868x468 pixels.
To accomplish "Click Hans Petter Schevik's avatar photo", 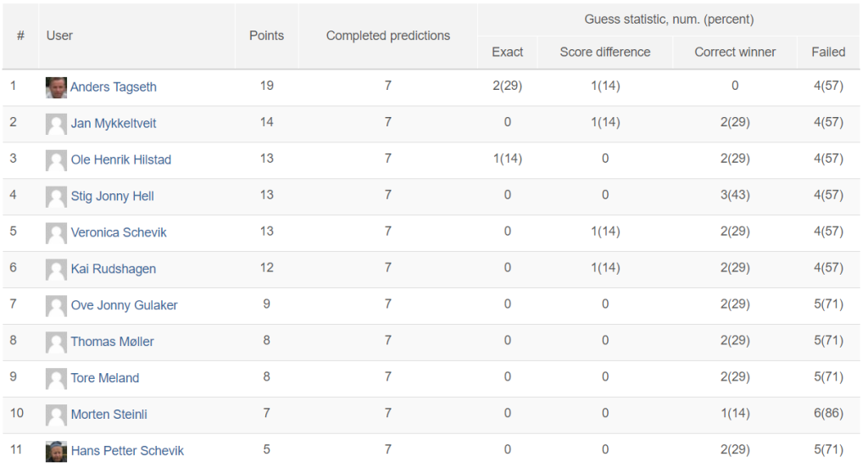I will click(56, 451).
